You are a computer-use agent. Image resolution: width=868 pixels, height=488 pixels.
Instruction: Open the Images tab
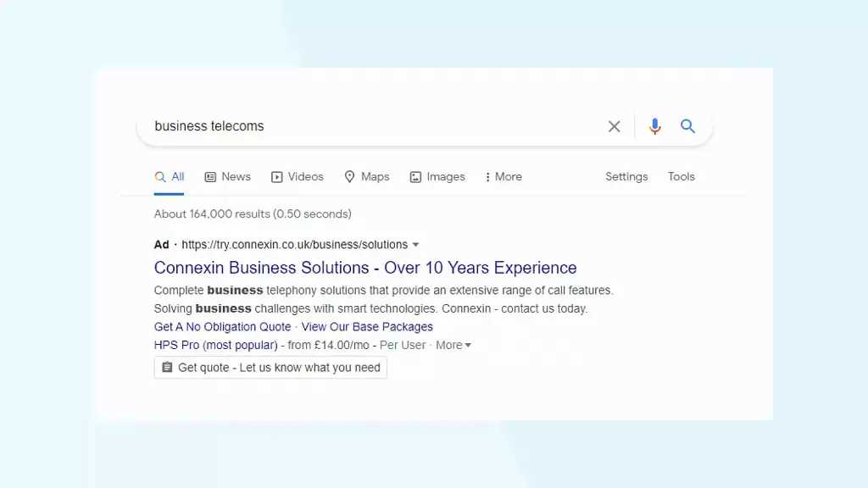(437, 176)
